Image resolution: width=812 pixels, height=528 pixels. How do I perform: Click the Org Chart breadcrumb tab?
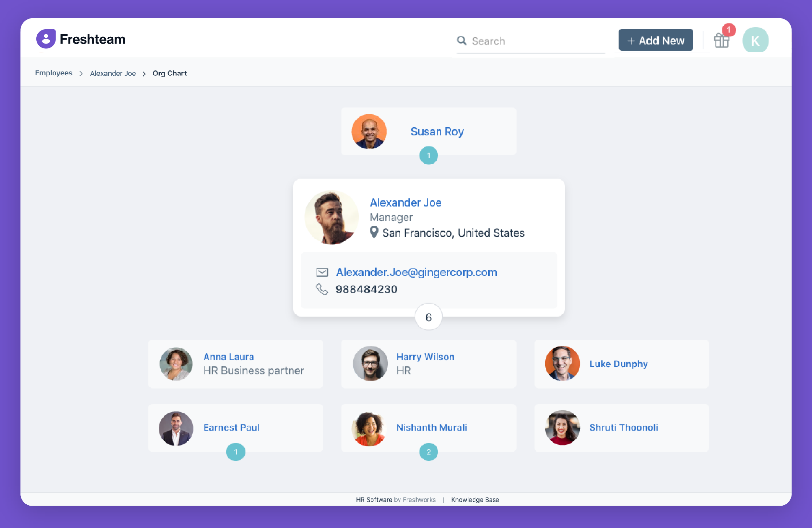pos(170,73)
